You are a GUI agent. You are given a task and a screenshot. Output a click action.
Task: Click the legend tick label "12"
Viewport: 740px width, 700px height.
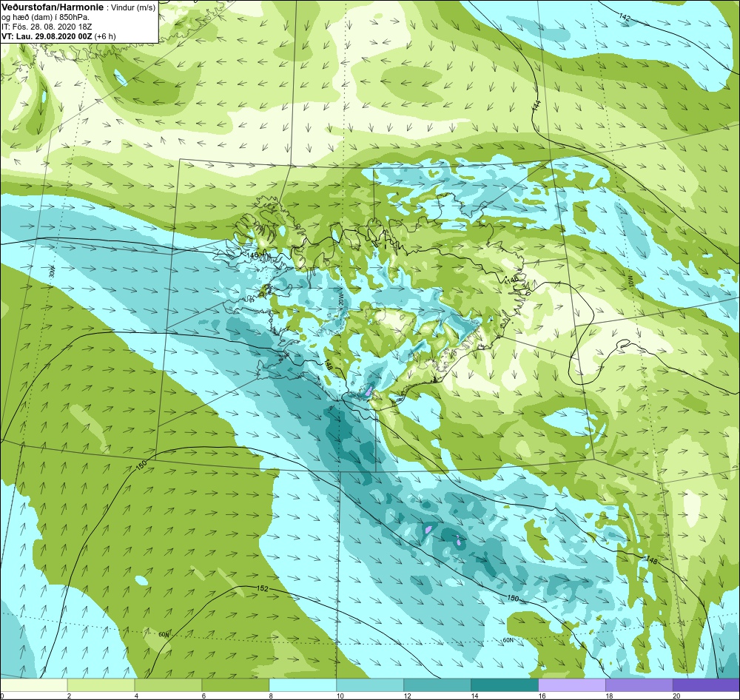407,696
